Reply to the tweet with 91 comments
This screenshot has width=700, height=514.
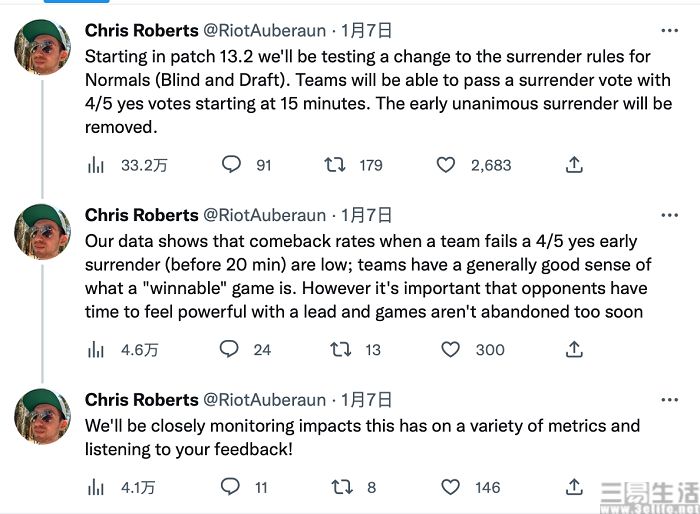(x=231, y=164)
